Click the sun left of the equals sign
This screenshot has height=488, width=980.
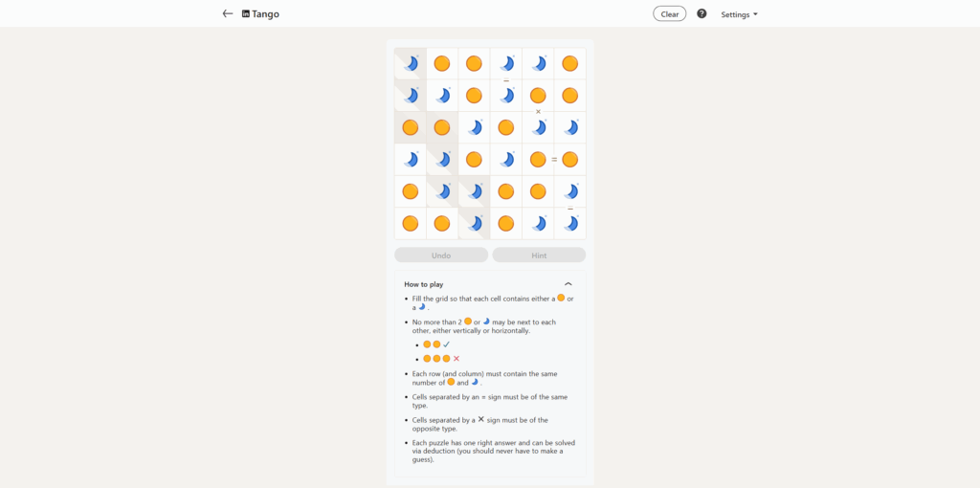pos(538,160)
